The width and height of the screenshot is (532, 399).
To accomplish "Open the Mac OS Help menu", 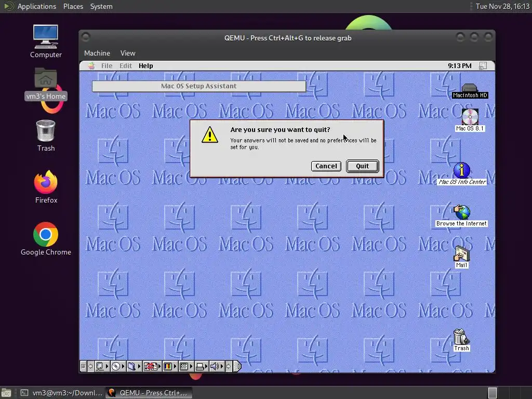I will (x=145, y=66).
